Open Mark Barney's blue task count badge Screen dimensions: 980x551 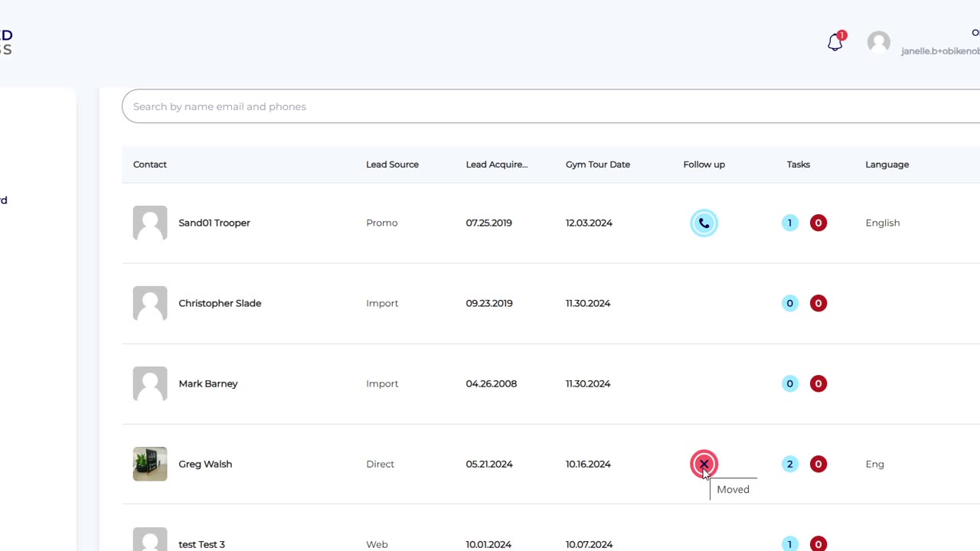[x=790, y=384]
